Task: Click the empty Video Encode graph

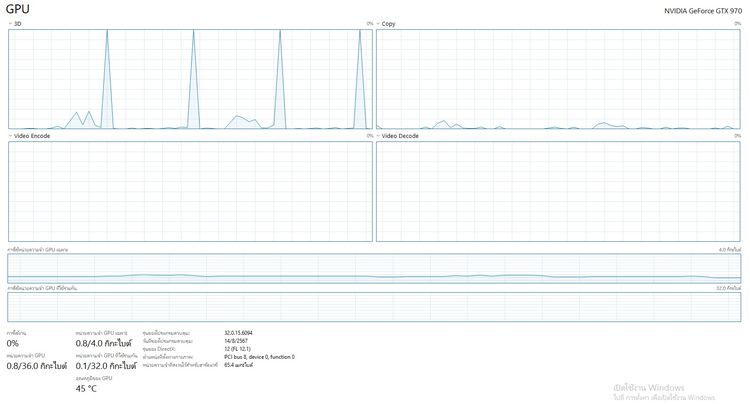Action: pos(190,190)
